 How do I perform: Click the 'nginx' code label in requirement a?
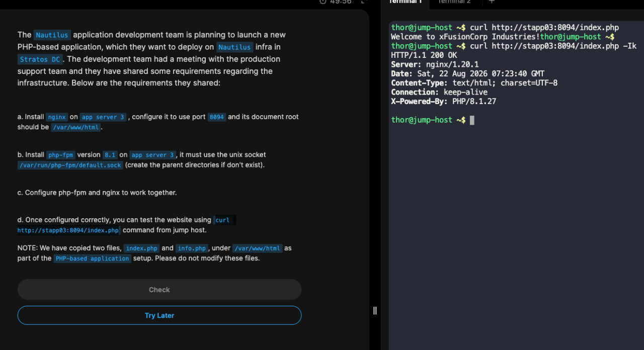pyautogui.click(x=57, y=117)
